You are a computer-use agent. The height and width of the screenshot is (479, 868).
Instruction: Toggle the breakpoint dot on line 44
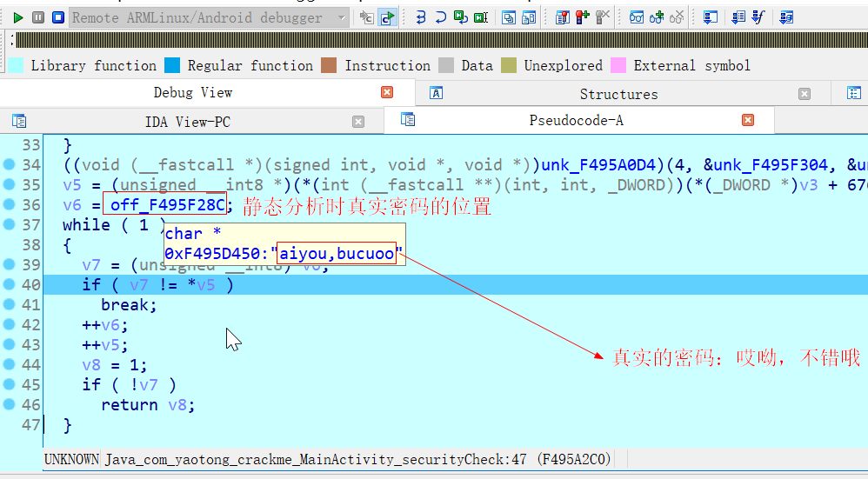[9, 364]
